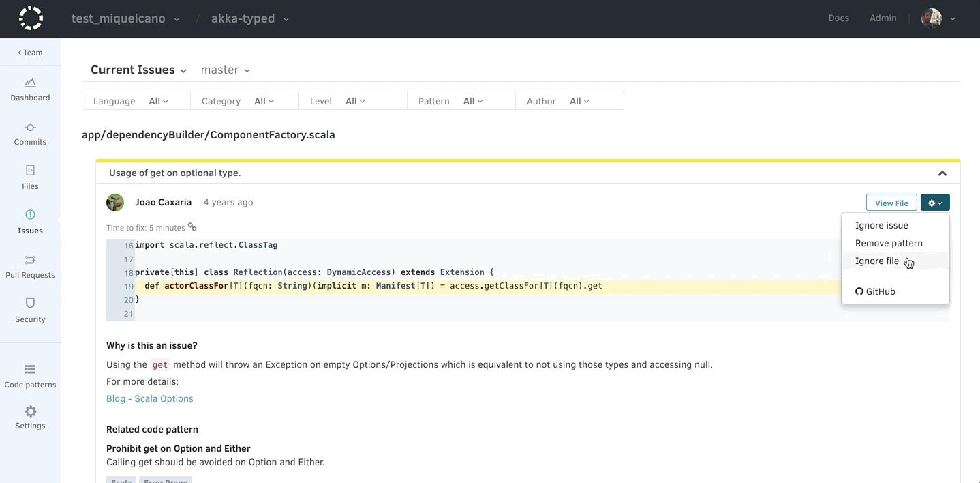Image resolution: width=980 pixels, height=483 pixels.
Task: Choose Remove pattern in the menu
Action: (x=889, y=243)
